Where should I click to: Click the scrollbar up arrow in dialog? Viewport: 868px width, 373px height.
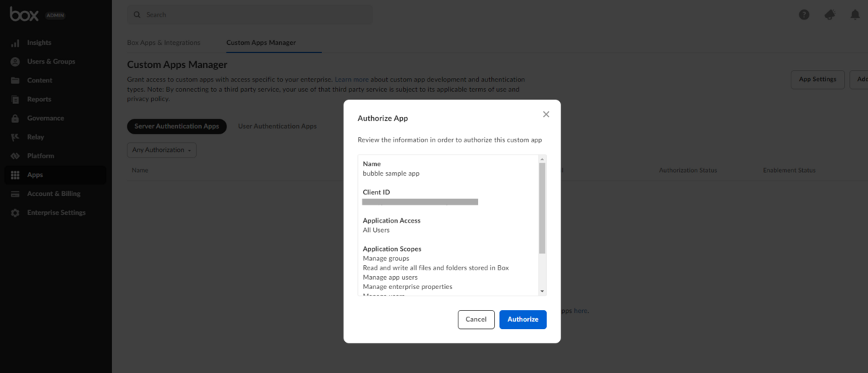pyautogui.click(x=542, y=159)
